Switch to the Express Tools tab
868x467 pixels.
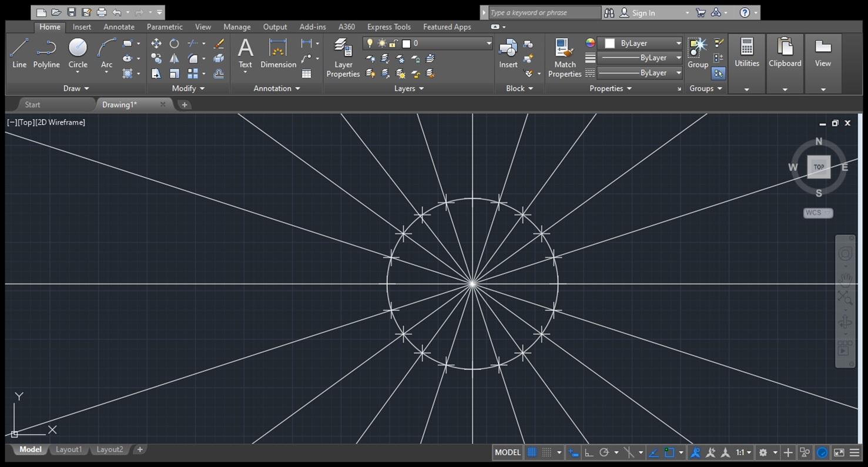388,27
